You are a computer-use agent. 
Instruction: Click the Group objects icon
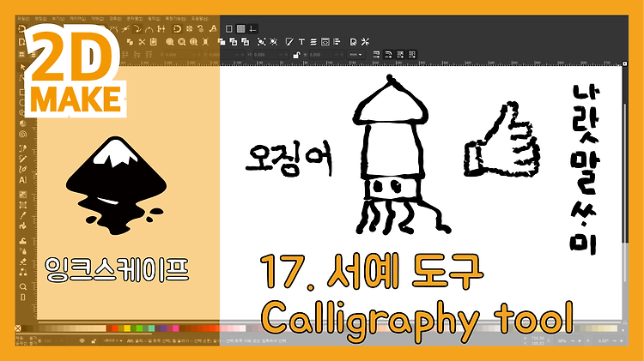[261, 41]
